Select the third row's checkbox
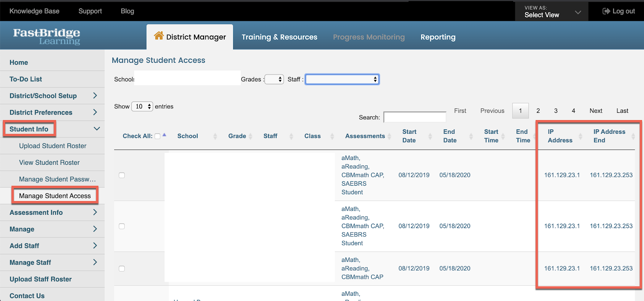This screenshot has height=301, width=644. pos(122,269)
